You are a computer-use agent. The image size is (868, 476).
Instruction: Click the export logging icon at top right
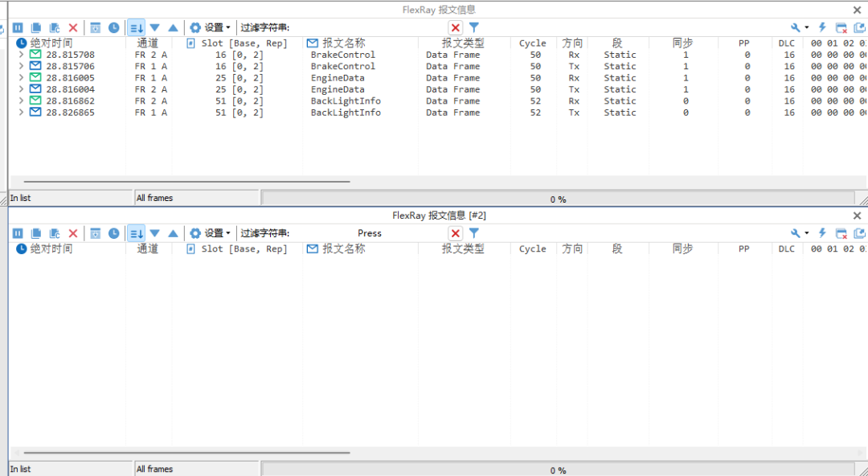point(859,27)
